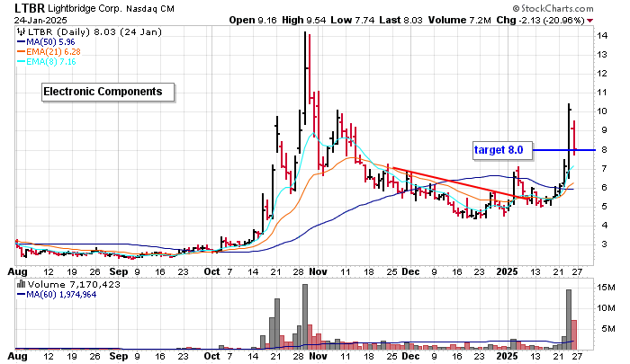Click the red descending trendline on the chart
Screen dimensions: 630x364
point(458,183)
